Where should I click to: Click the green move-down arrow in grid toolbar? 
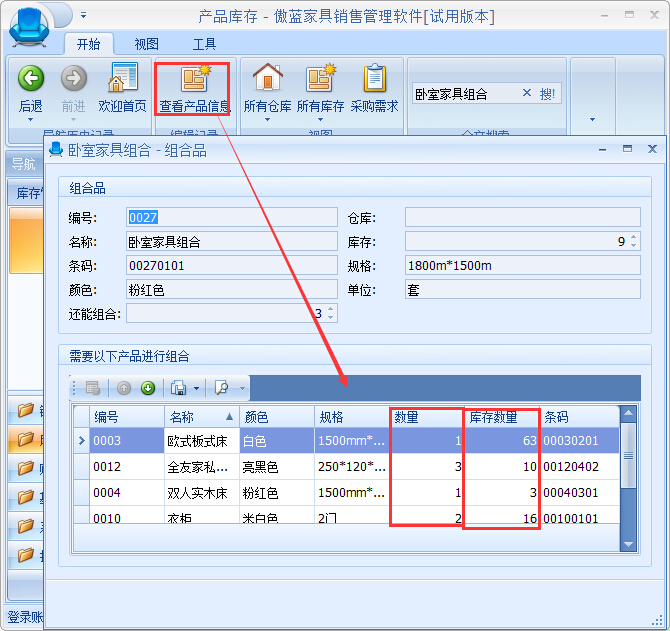[x=147, y=388]
